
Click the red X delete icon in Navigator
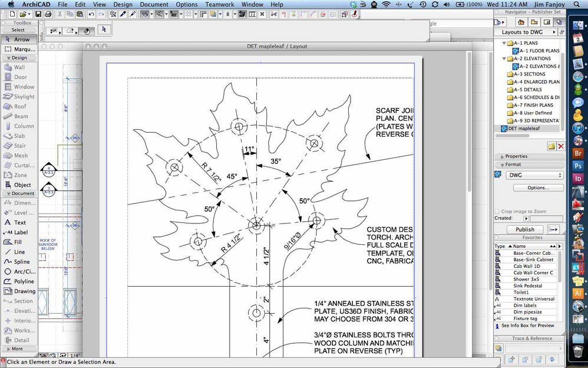pyautogui.click(x=561, y=146)
